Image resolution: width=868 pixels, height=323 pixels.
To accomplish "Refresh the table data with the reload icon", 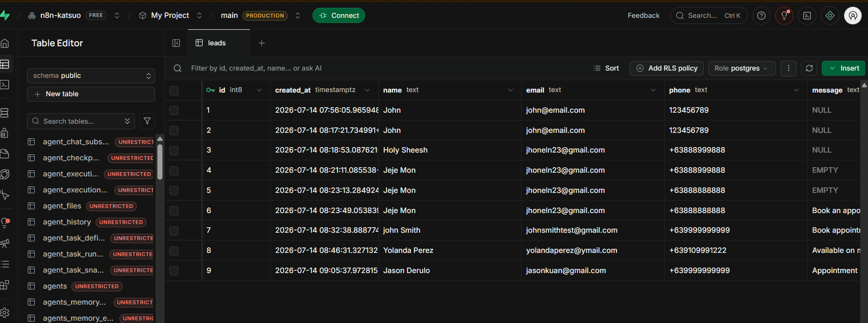I will pos(809,68).
